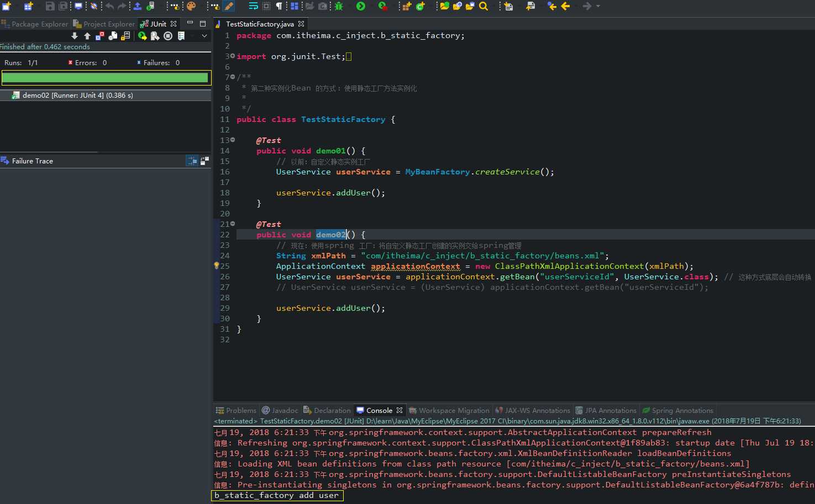Viewport: 815px width, 504px height.
Task: Click the green Run button
Action: point(361,6)
